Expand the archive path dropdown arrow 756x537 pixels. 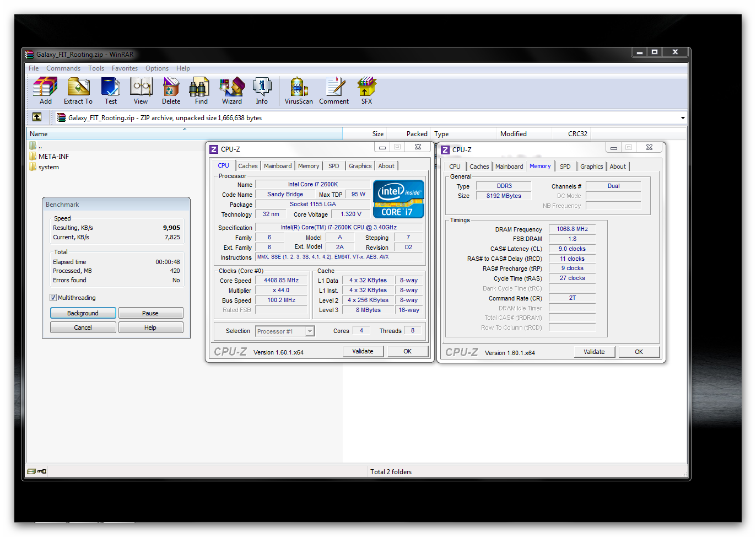pyautogui.click(x=683, y=118)
